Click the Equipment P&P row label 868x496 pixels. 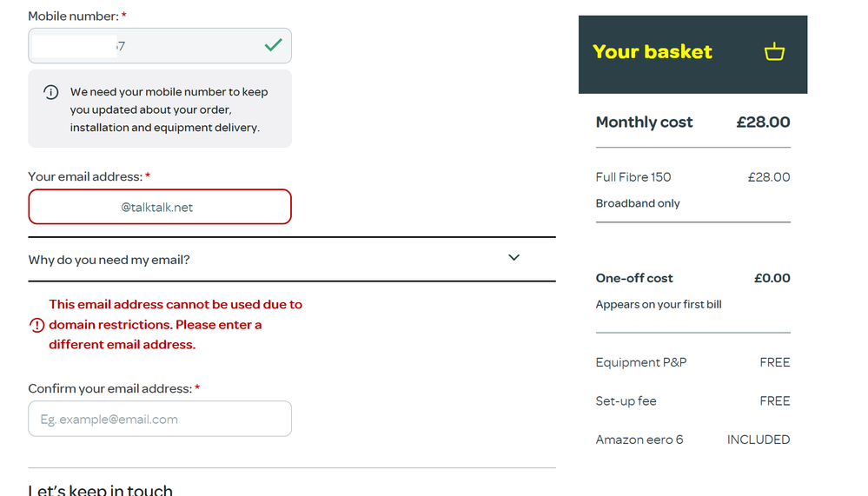tap(641, 362)
